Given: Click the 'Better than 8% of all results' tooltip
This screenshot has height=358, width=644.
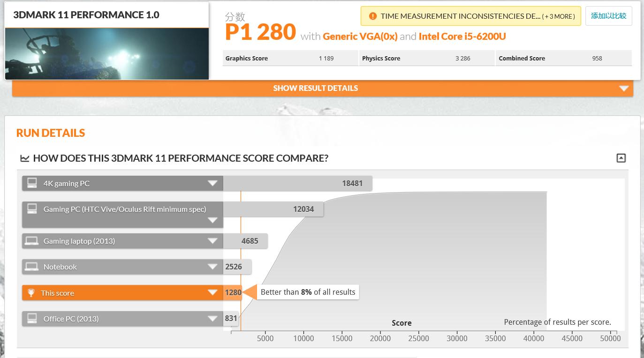Looking at the screenshot, I should point(308,292).
